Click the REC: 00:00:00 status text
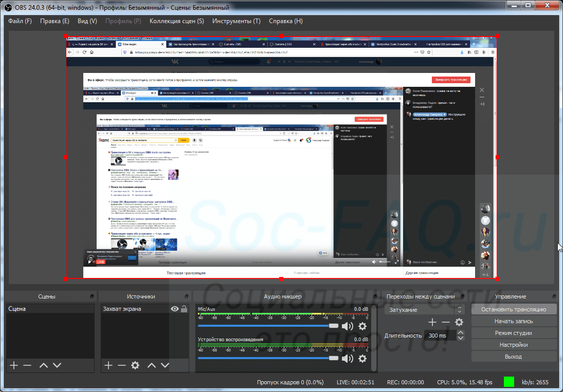This screenshot has width=563, height=392. click(x=405, y=382)
